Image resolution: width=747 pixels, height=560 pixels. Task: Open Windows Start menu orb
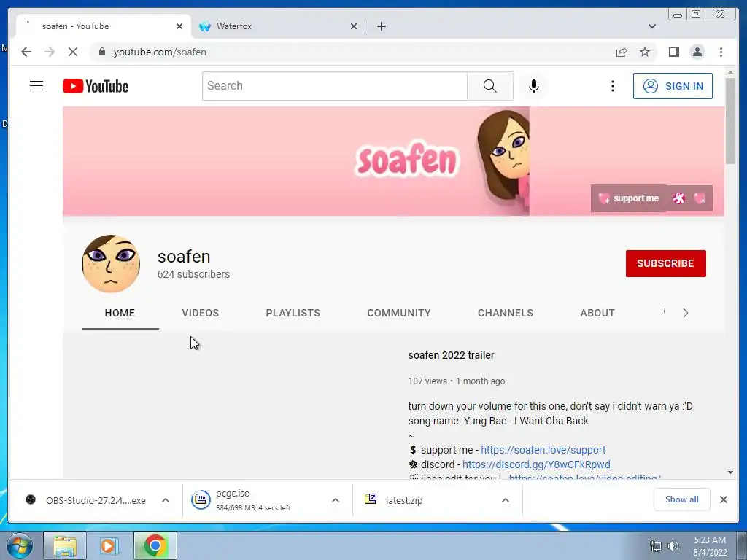(x=20, y=545)
